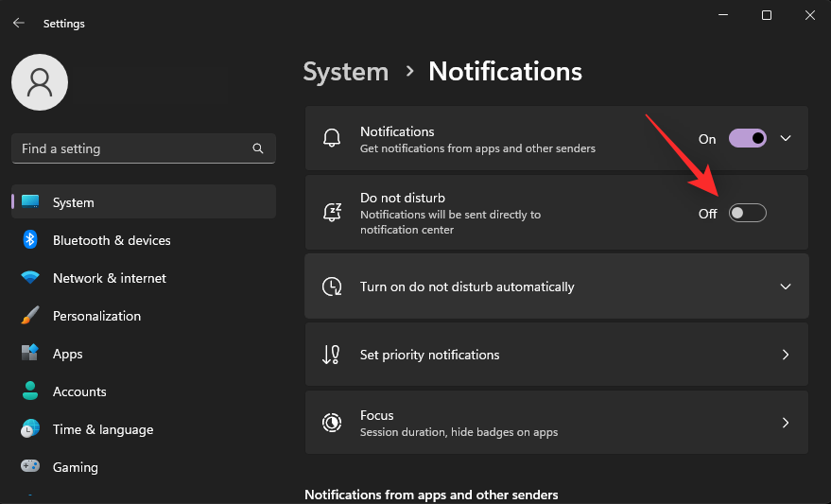Click the Find a setting search box
Image resolution: width=831 pixels, height=504 pixels.
pyautogui.click(x=132, y=148)
